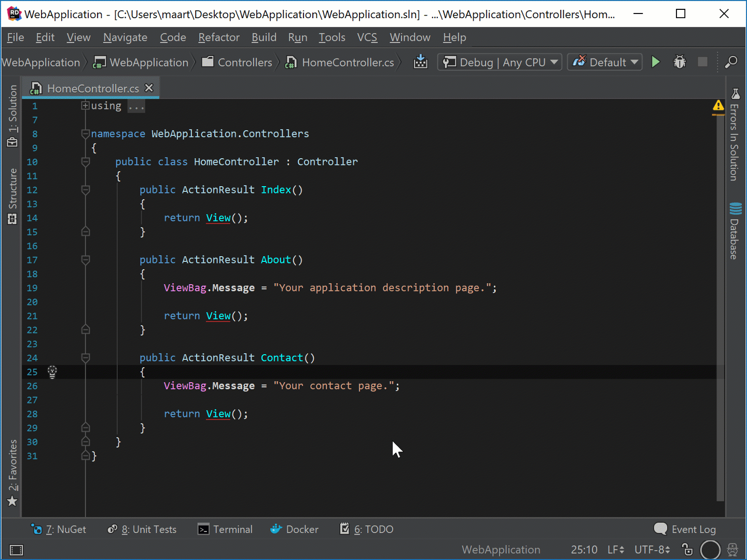Click the restore packages icon in the toolbar
This screenshot has height=560, width=747.
pos(421,62)
